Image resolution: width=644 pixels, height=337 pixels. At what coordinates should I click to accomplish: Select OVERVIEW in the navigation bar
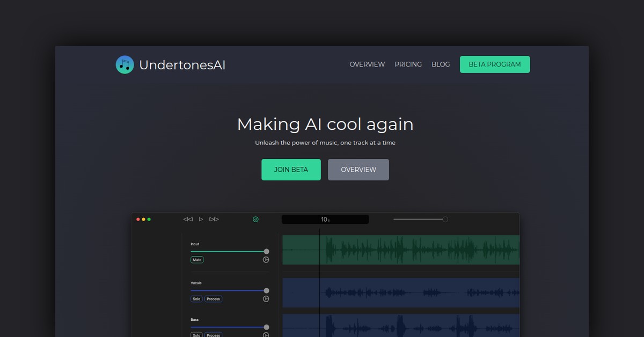tap(367, 64)
